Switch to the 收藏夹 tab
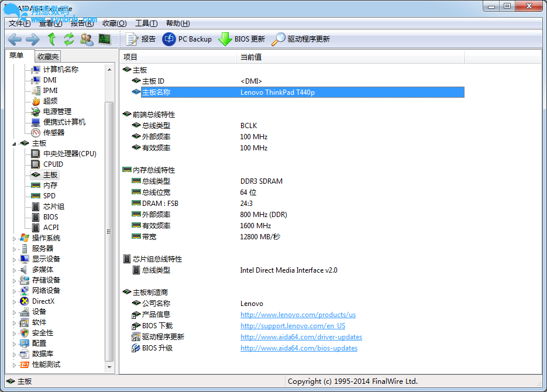The height and width of the screenshot is (392, 547). [48, 57]
